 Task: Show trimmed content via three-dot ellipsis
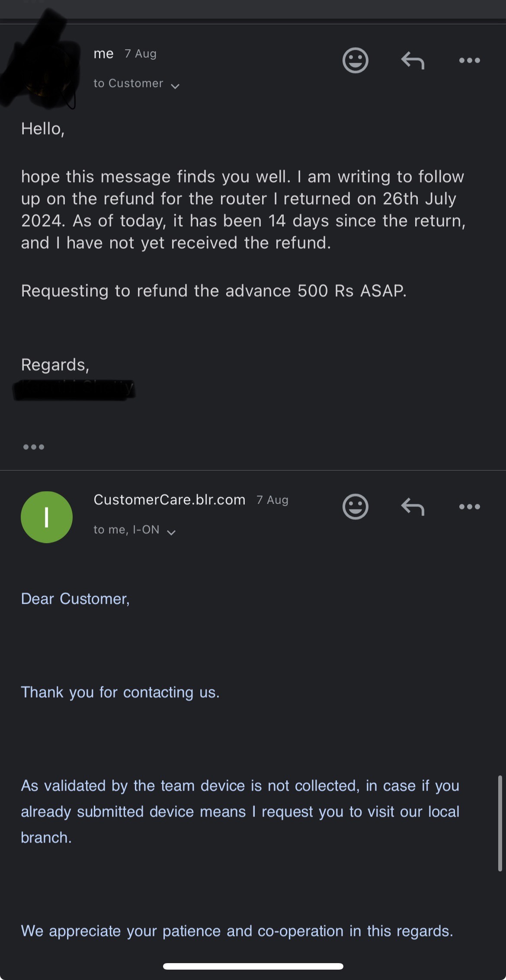34,447
